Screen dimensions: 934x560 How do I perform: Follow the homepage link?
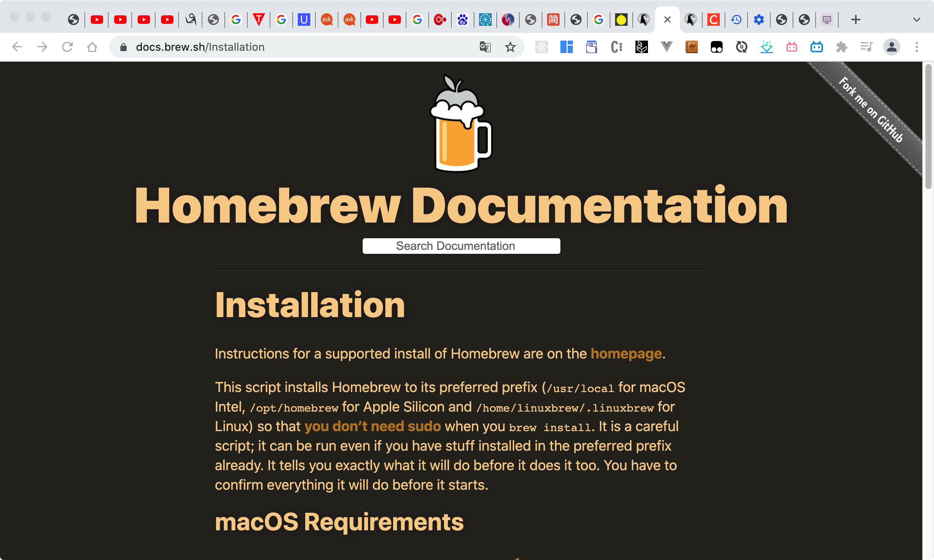[626, 354]
